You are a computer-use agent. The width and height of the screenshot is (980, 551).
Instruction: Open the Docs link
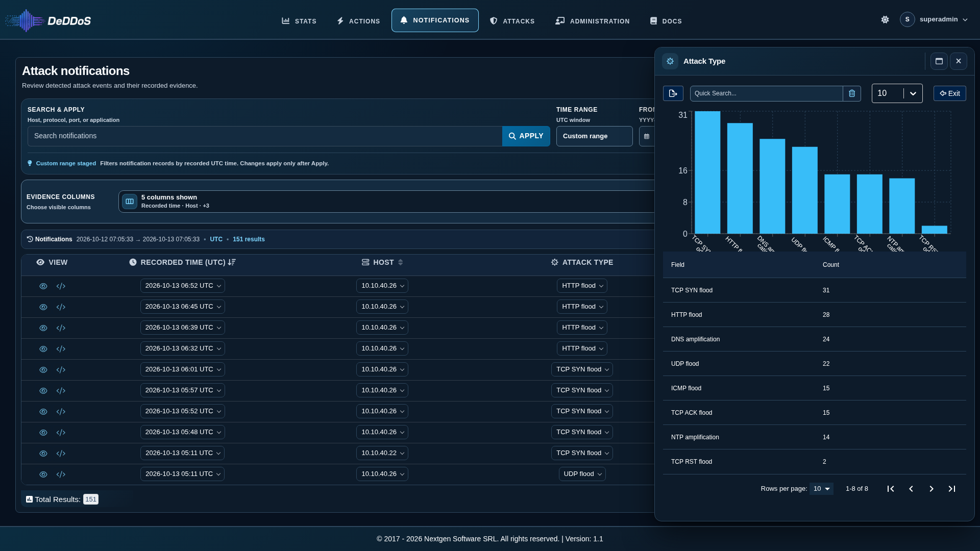(666, 21)
